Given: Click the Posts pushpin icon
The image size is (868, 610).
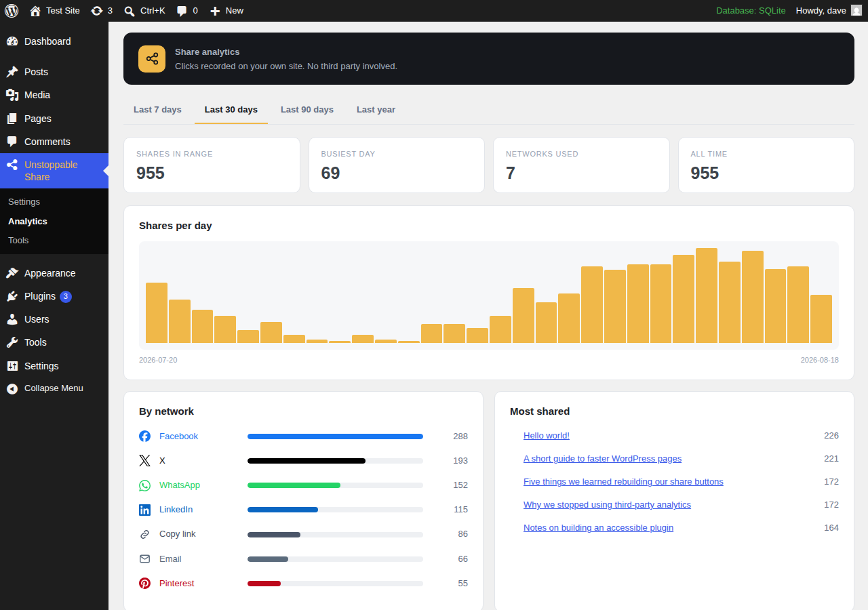Looking at the screenshot, I should pos(12,72).
